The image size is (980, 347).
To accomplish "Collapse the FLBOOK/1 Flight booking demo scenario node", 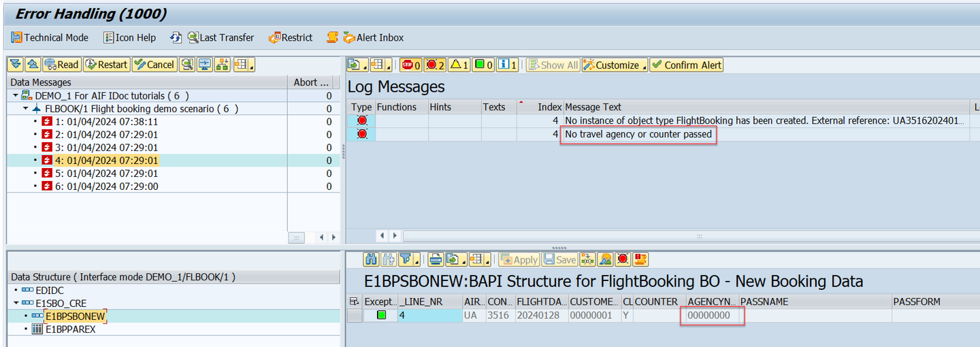I will pyautogui.click(x=26, y=108).
